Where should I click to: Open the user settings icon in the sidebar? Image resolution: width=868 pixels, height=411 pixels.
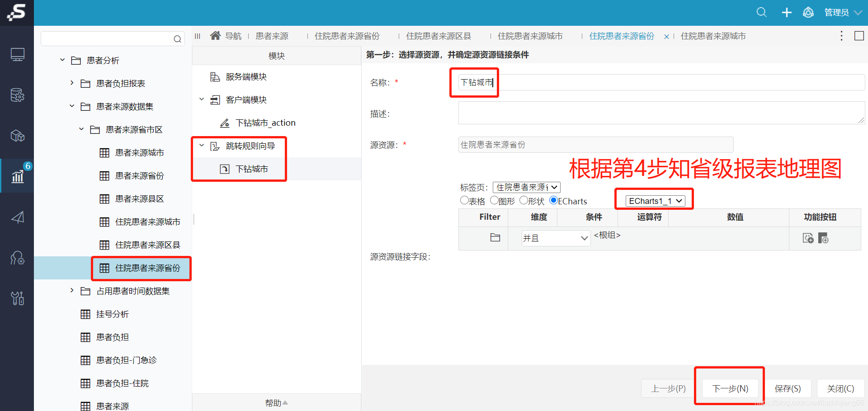[x=17, y=258]
